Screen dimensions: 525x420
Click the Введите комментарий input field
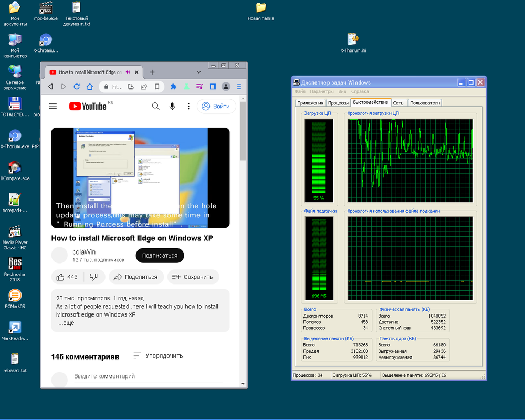pos(149,376)
